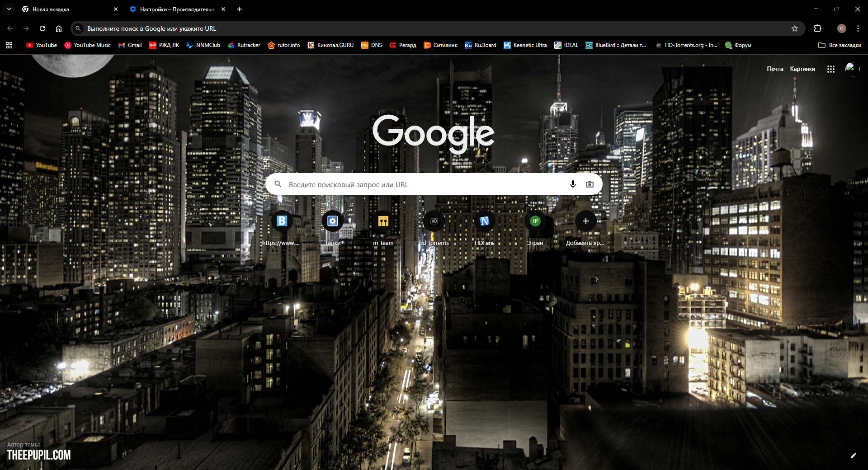Add a new shortcut tile
This screenshot has height=470, width=868.
(585, 221)
